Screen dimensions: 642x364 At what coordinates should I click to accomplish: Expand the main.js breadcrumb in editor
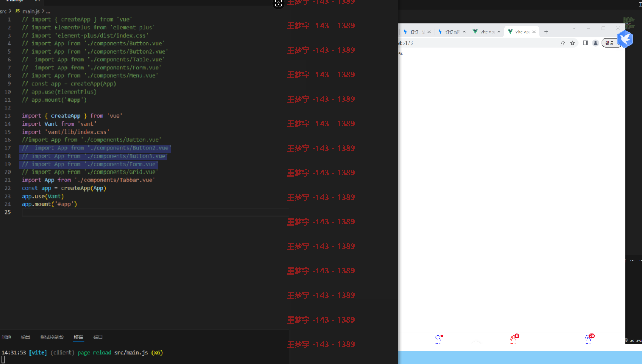click(31, 11)
